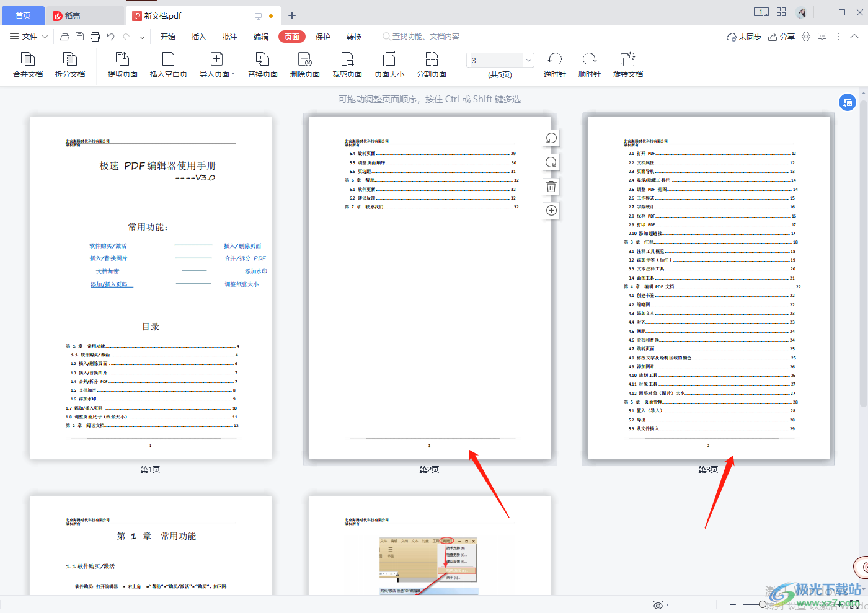Open the 页面大小 page size tool
Viewport: 868px width, 613px height.
[389, 64]
